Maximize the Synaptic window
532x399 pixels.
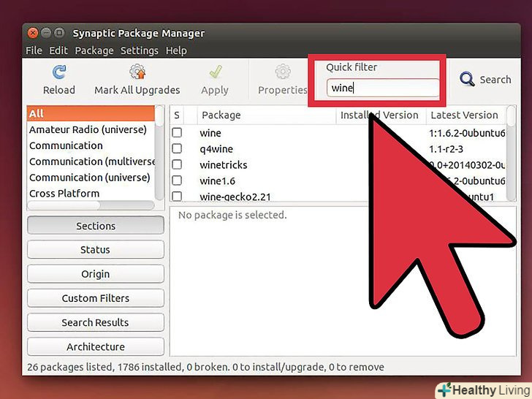[59, 33]
